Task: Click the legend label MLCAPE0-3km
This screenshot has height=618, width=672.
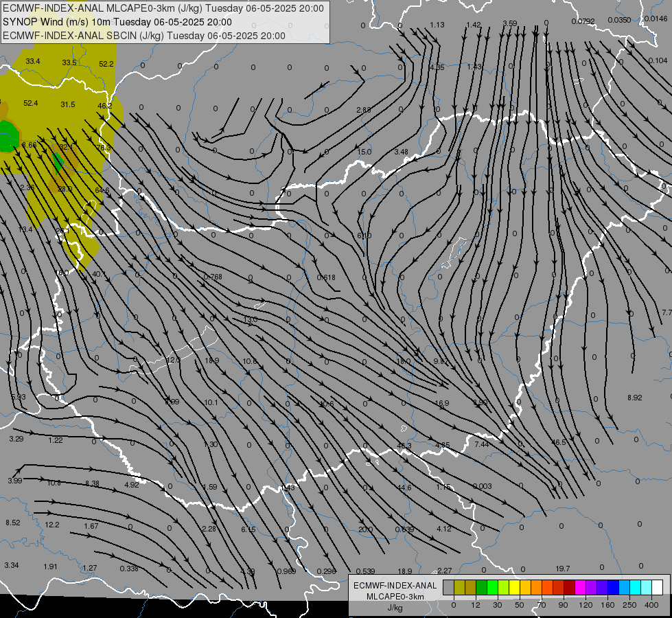Action: [x=395, y=597]
